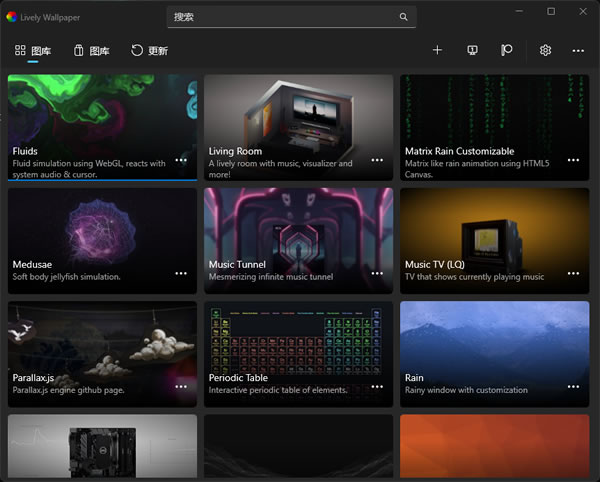Switch to the first 图库 tab with grid icon

(33, 51)
